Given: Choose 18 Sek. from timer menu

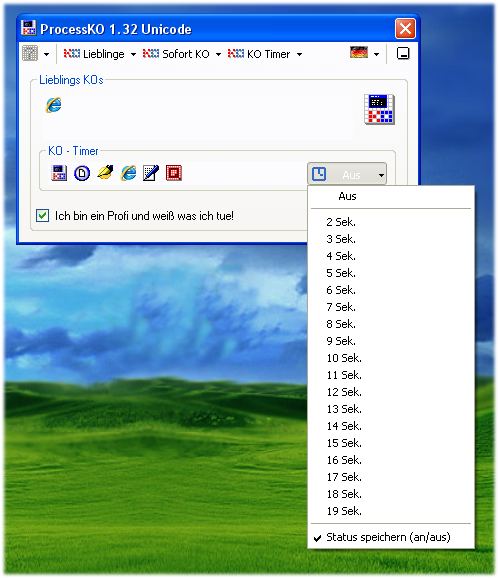Looking at the screenshot, I should coord(391,494).
